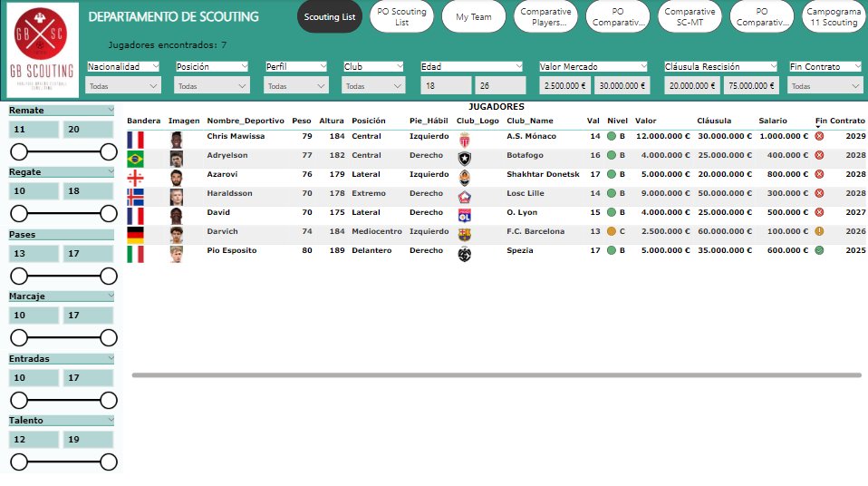Click the F.C. Barcelona club logo
The width and height of the screenshot is (868, 486).
pos(465,235)
